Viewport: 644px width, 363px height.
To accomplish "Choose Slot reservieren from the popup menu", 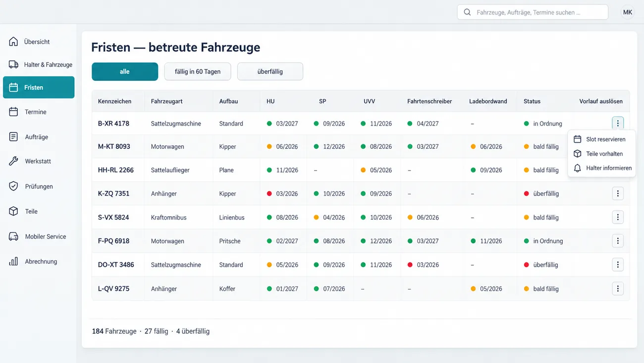I will tap(601, 139).
